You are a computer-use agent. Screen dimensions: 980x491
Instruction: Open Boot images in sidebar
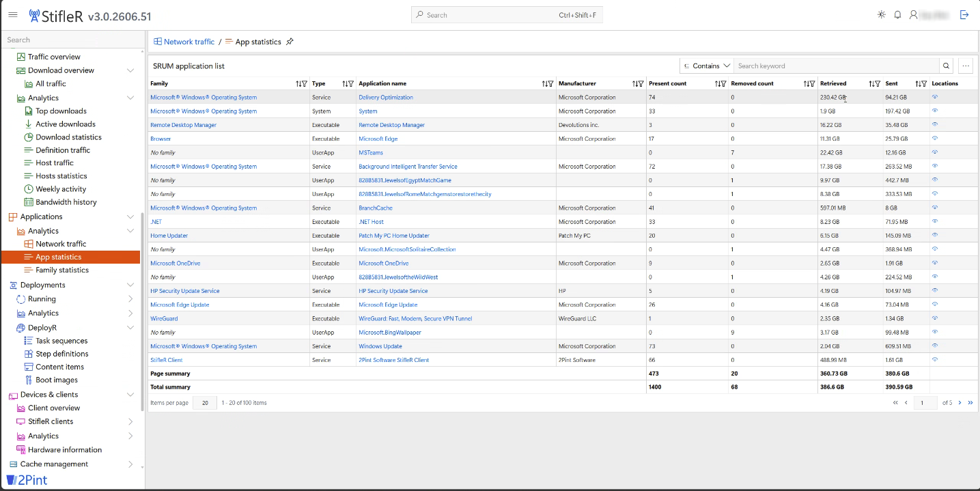57,380
